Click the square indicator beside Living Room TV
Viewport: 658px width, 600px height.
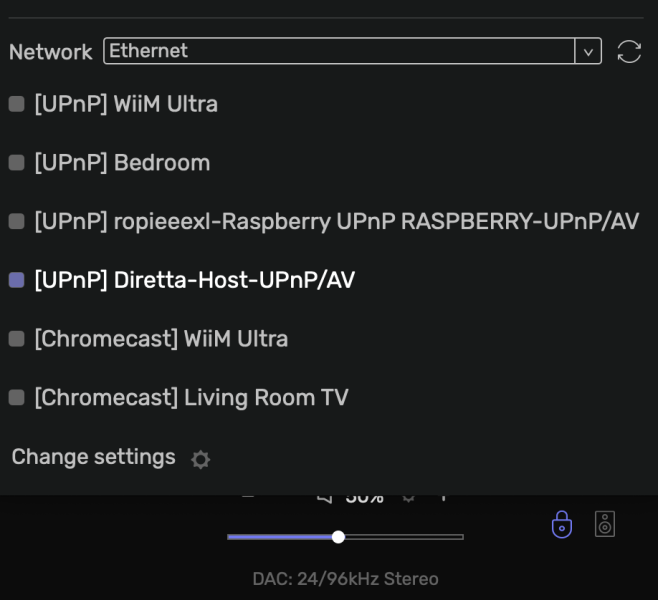[x=16, y=398]
